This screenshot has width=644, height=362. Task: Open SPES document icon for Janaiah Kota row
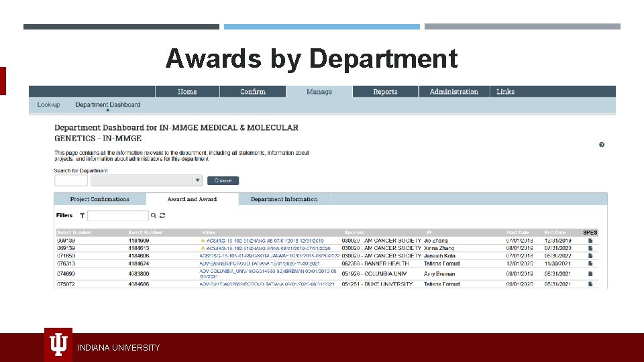pos(590,255)
